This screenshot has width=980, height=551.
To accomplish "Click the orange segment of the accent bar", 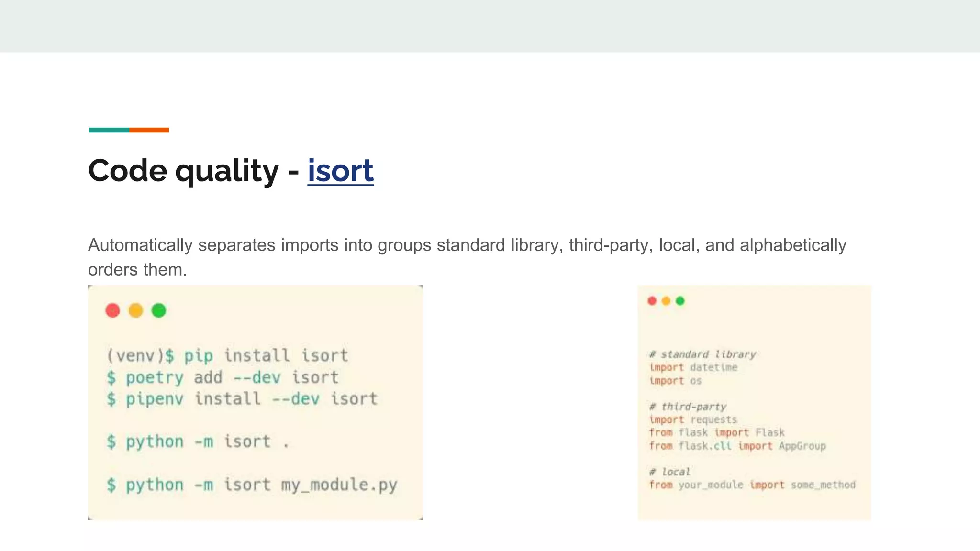I will click(x=149, y=130).
